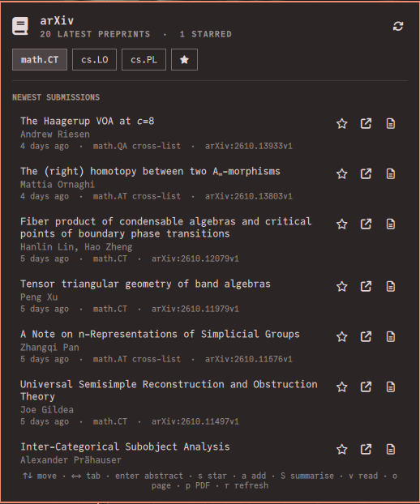Click author name Andrew Riesen
Viewport: 420px width, 504px height.
55,135
